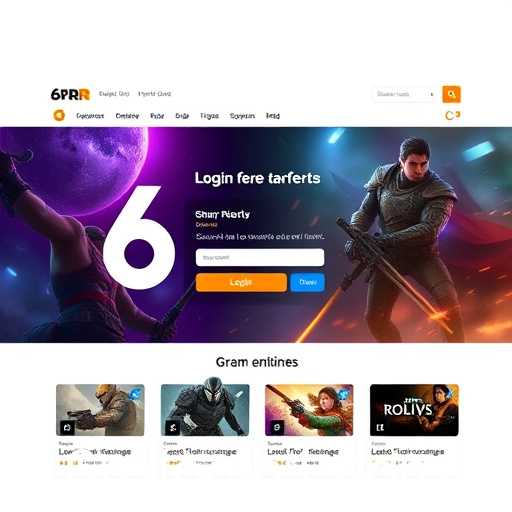
Task: Open the ROLIVS game thumbnail
Action: click(414, 410)
